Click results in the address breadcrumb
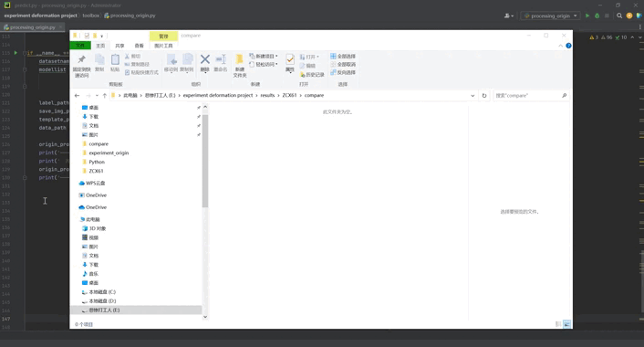The width and height of the screenshot is (644, 347). click(267, 95)
